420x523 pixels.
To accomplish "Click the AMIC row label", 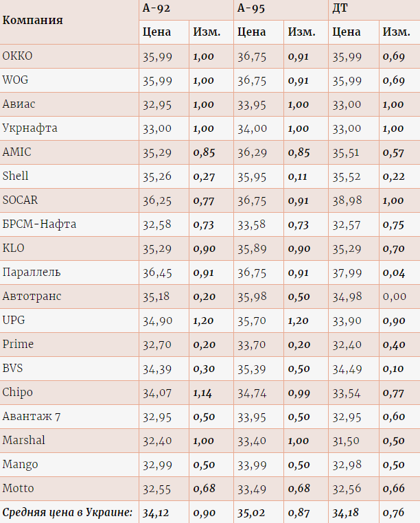I will [17, 152].
